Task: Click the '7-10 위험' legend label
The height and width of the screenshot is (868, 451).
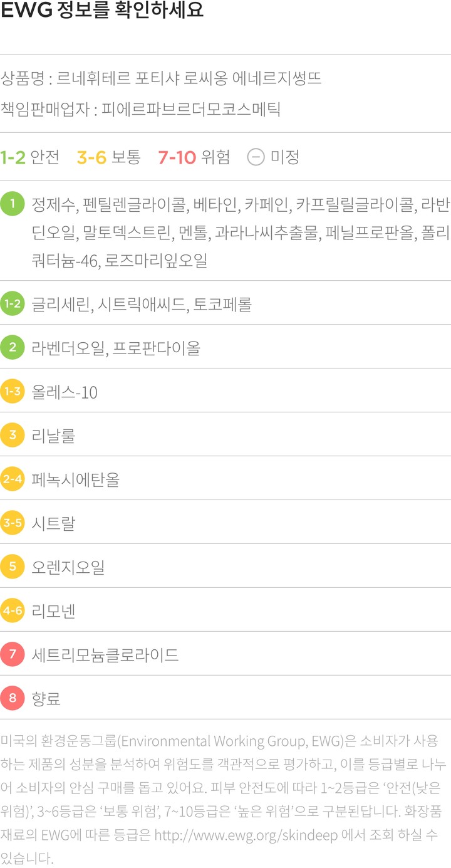Action: [x=194, y=157]
